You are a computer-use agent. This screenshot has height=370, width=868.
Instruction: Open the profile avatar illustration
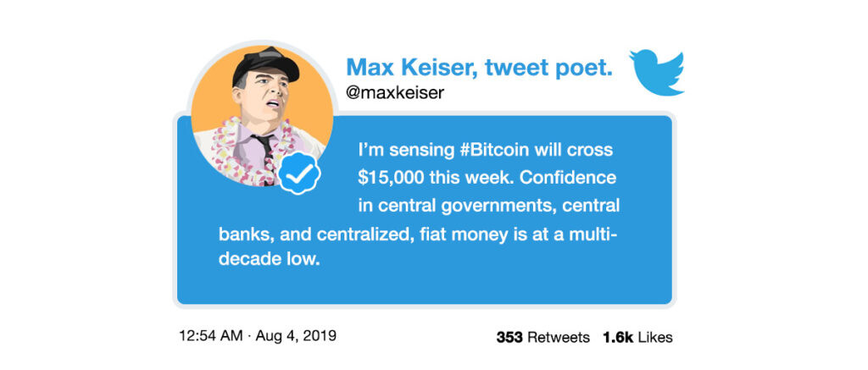click(263, 116)
